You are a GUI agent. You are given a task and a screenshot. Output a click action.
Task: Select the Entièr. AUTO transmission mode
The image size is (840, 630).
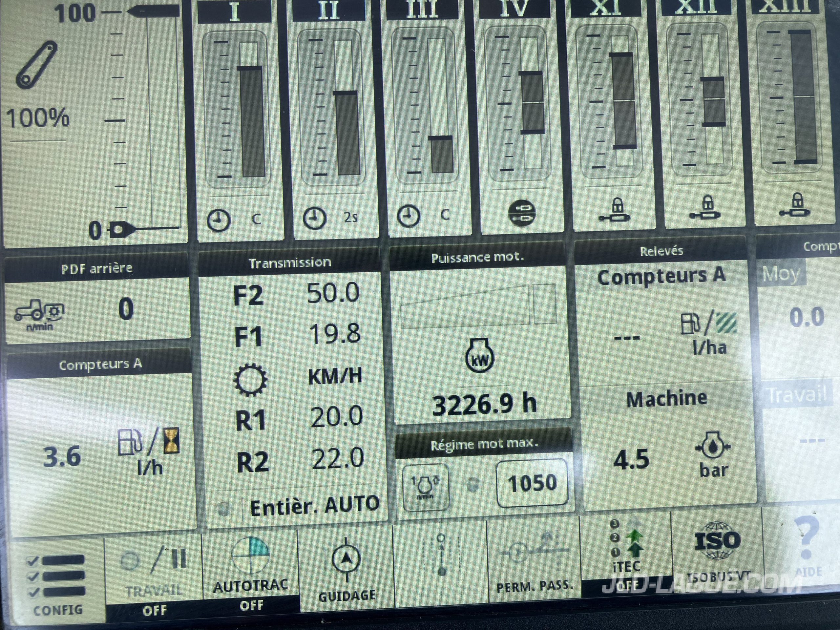tap(314, 506)
